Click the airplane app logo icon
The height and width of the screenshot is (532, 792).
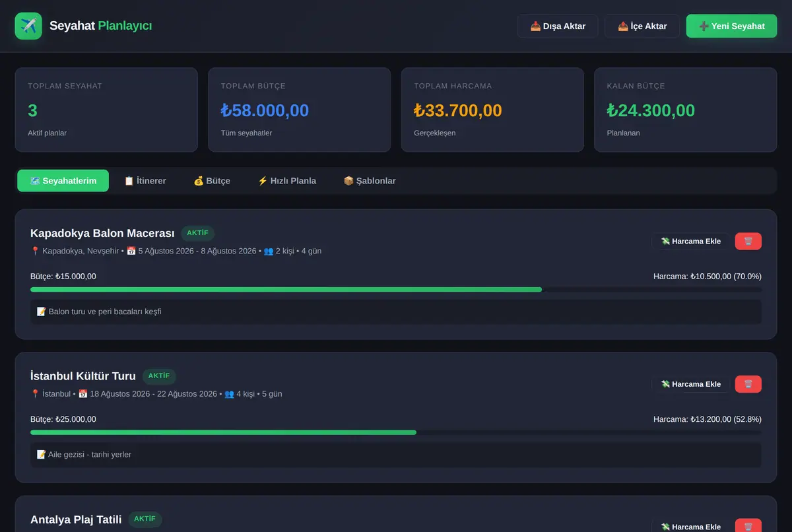pos(28,26)
